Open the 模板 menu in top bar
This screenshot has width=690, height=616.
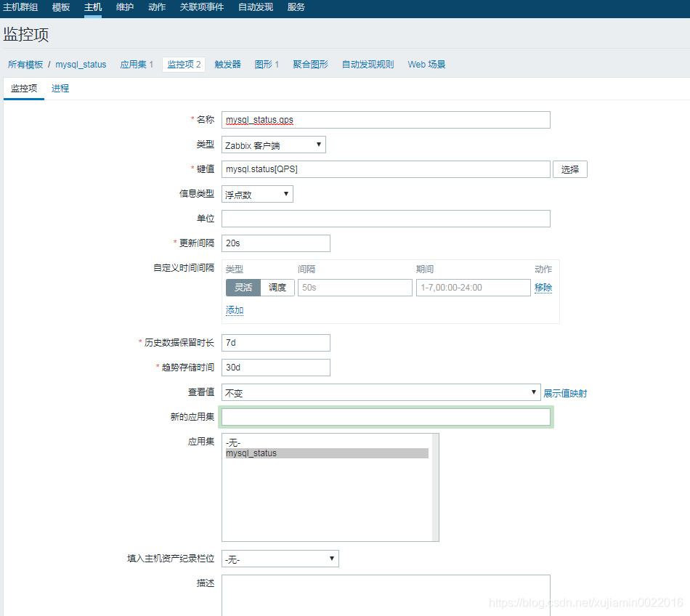click(60, 8)
